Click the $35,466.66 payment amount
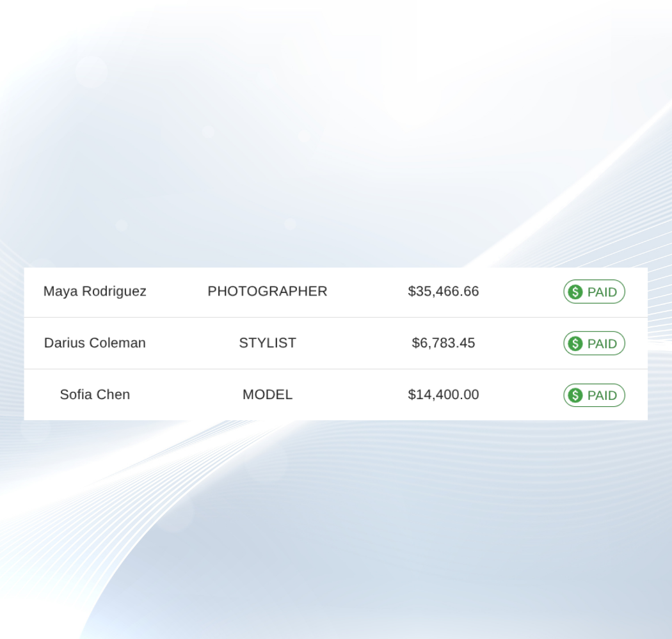The image size is (672, 639). click(443, 292)
